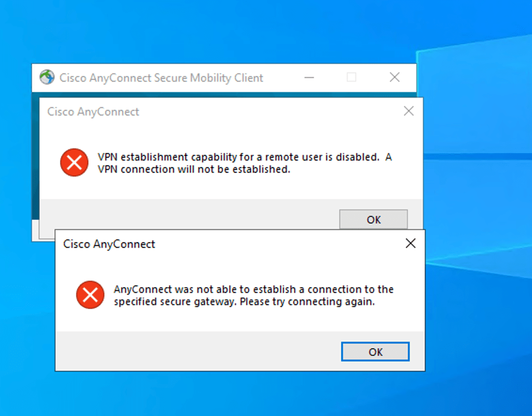Click the AnyConnect globe icon in title bar

(47, 77)
